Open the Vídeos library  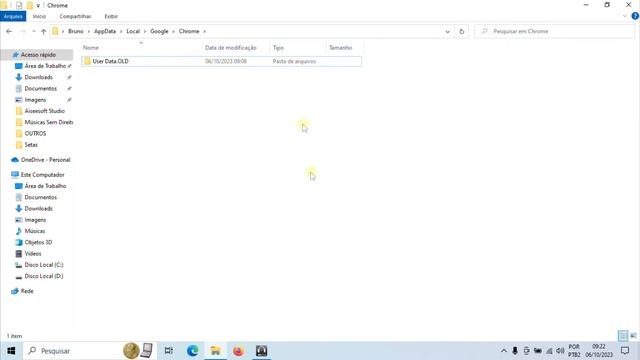coord(33,254)
